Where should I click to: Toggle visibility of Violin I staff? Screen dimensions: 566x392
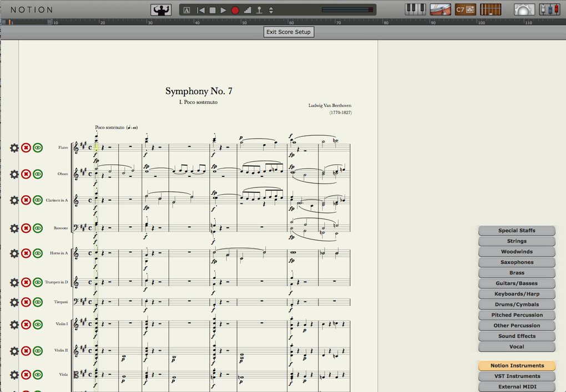[x=38, y=324]
